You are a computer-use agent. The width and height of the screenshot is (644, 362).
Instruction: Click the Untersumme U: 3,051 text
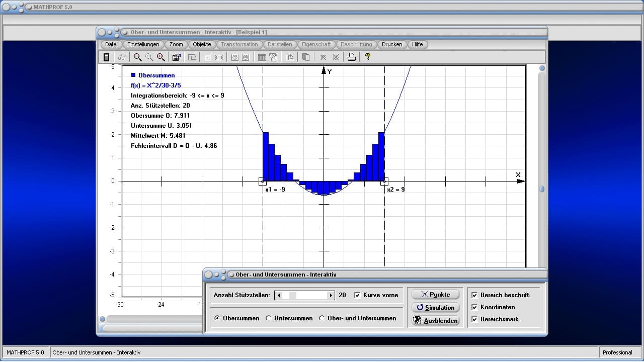(161, 126)
